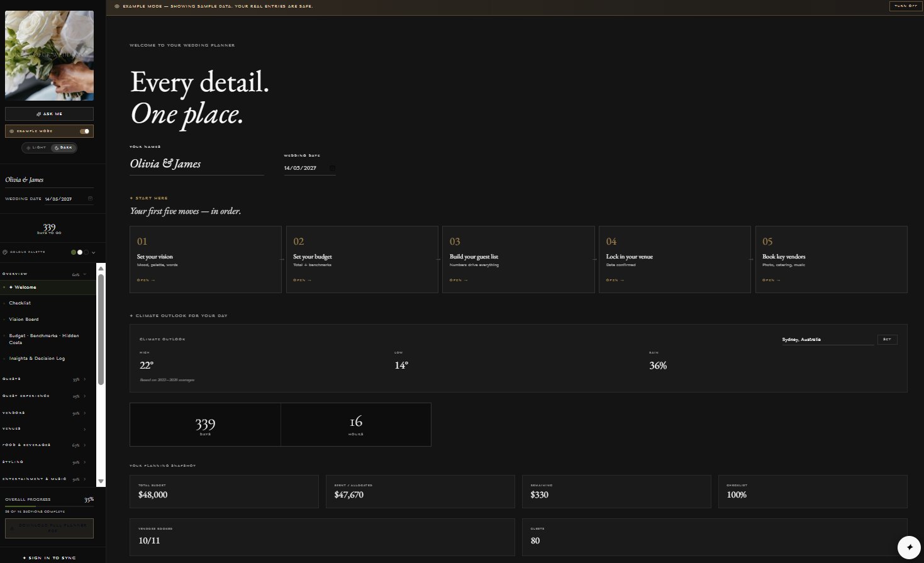The image size is (924, 563).
Task: Click Turn Off in example banner
Action: pos(905,6)
